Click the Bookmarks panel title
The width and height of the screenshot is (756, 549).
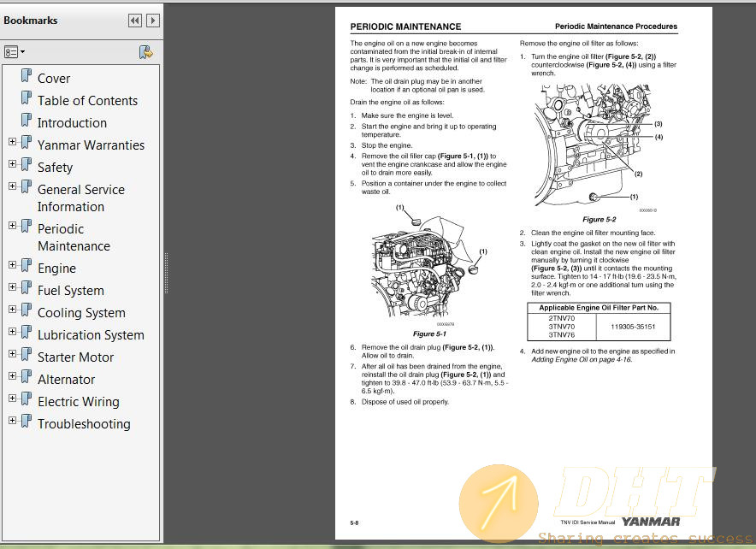pyautogui.click(x=31, y=21)
